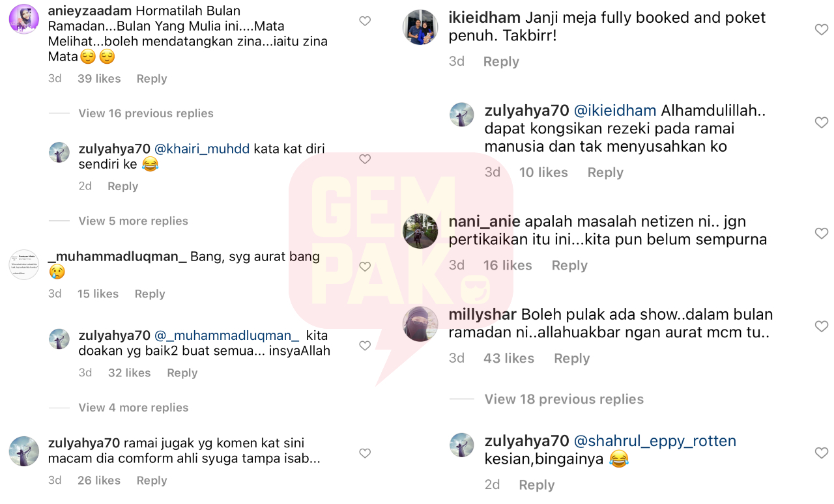
Task: Like nani_anie's comment about netizen
Action: click(822, 233)
